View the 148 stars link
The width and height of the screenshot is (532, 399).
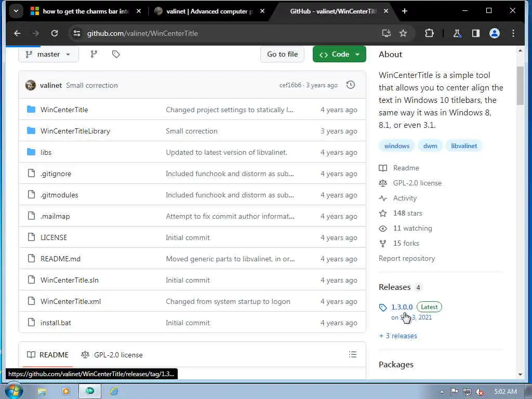401,213
